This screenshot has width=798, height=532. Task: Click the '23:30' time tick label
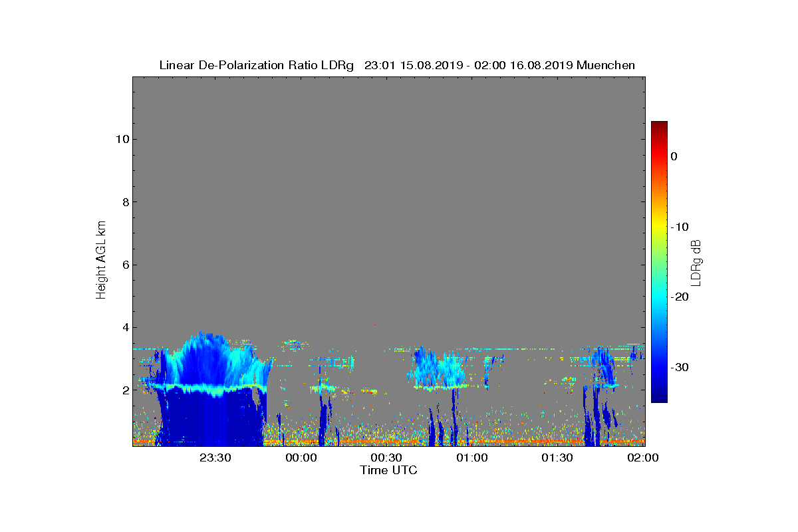(x=215, y=458)
